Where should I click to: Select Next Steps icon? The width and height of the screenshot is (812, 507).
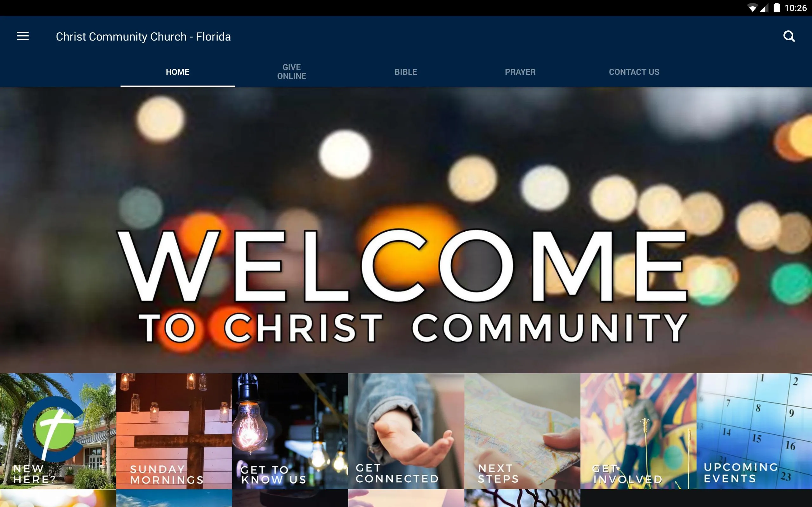[x=522, y=440]
